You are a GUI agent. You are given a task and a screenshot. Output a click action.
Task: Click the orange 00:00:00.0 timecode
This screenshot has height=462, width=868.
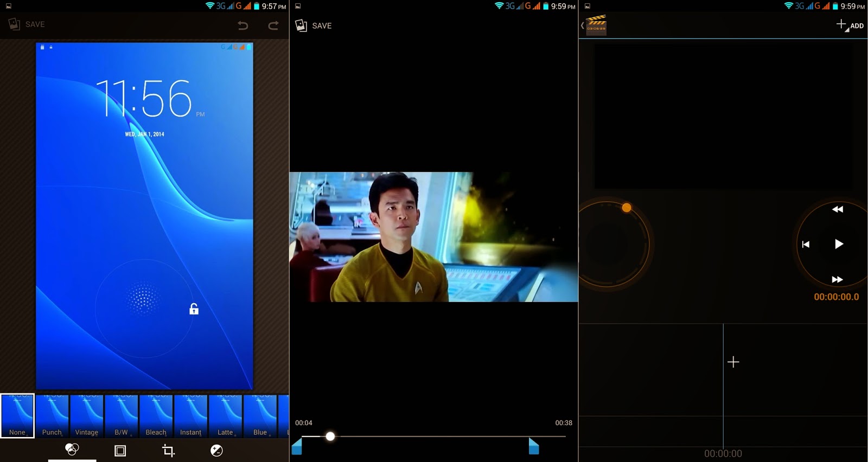(837, 297)
